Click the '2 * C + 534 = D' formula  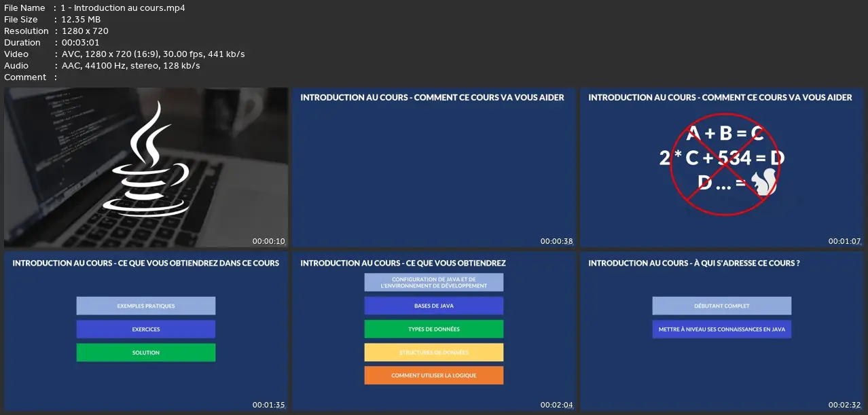click(x=722, y=158)
